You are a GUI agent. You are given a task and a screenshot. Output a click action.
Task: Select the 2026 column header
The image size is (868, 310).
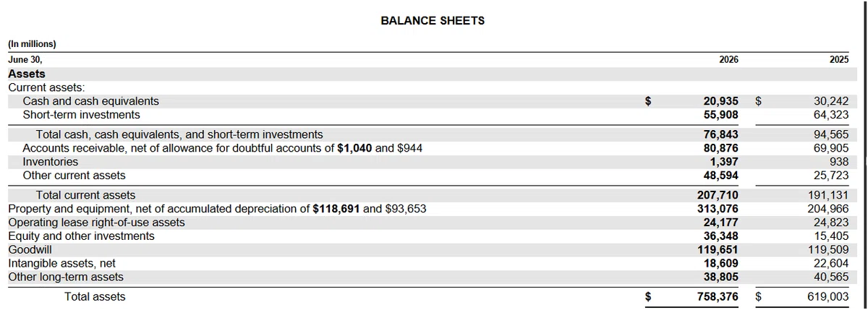pos(729,60)
